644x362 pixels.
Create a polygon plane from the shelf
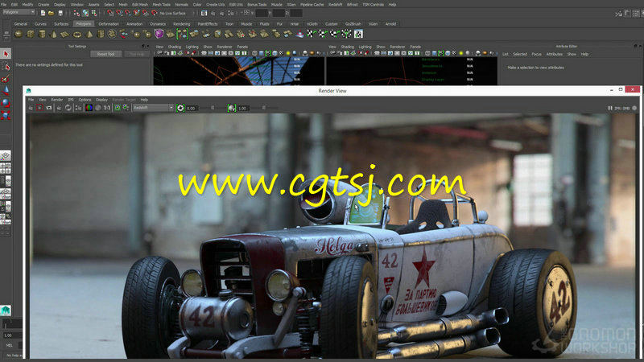[x=65, y=34]
